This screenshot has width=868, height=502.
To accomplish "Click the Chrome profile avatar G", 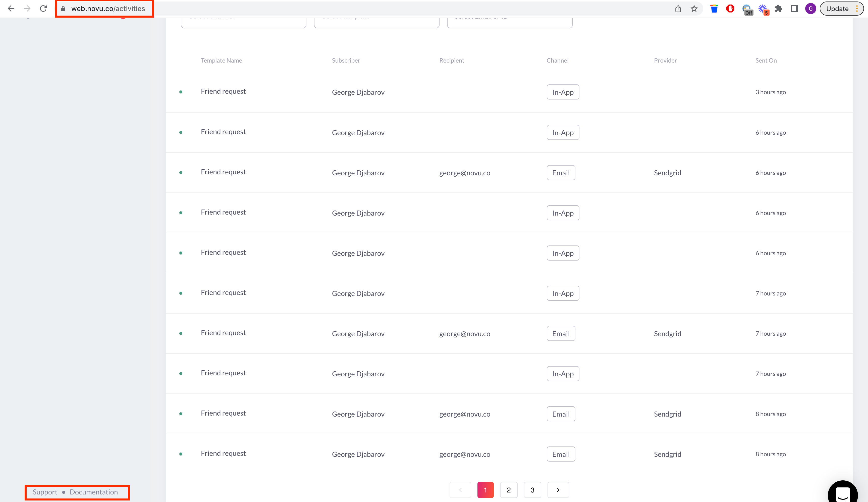I will click(x=810, y=9).
